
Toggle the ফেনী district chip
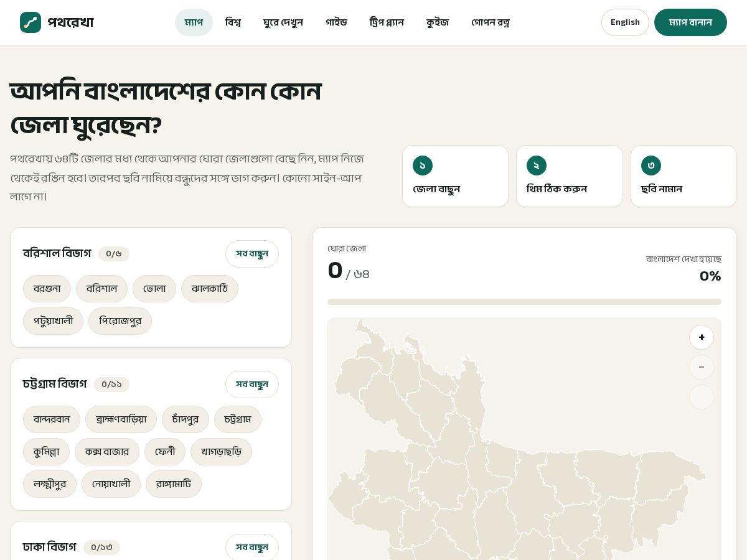(165, 452)
